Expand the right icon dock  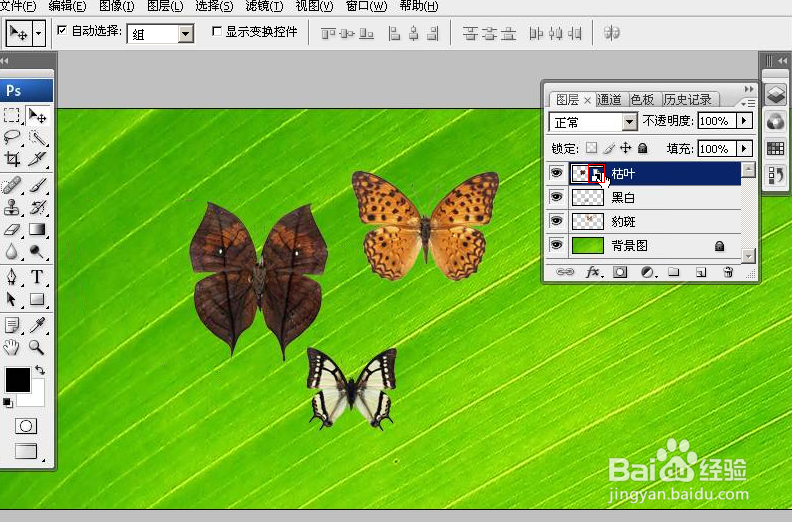click(783, 61)
